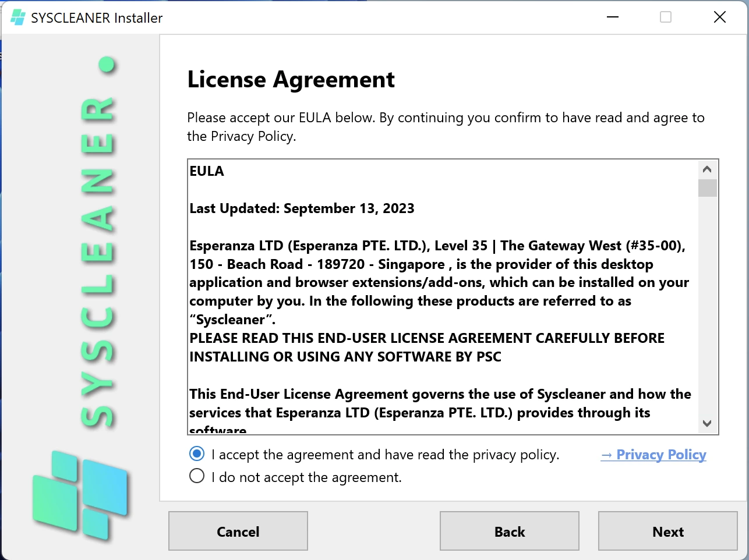Go Back to the previous installer step
The width and height of the screenshot is (749, 560).
pos(510,531)
